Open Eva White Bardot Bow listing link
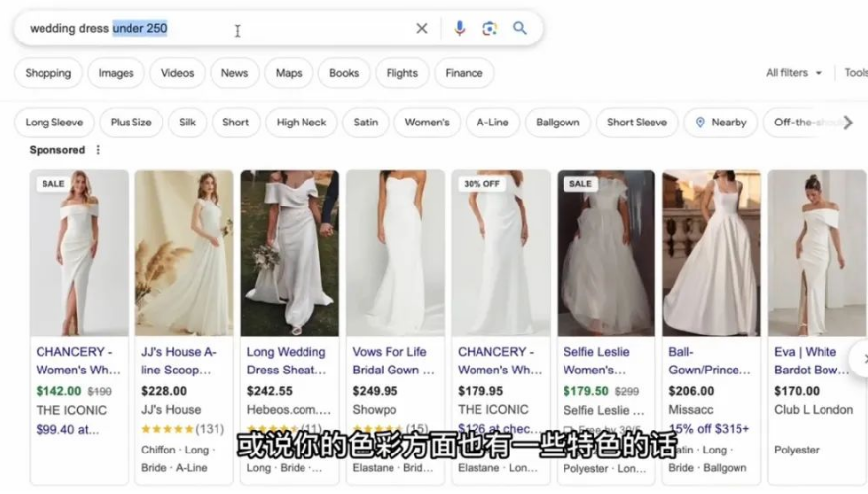 click(x=812, y=361)
